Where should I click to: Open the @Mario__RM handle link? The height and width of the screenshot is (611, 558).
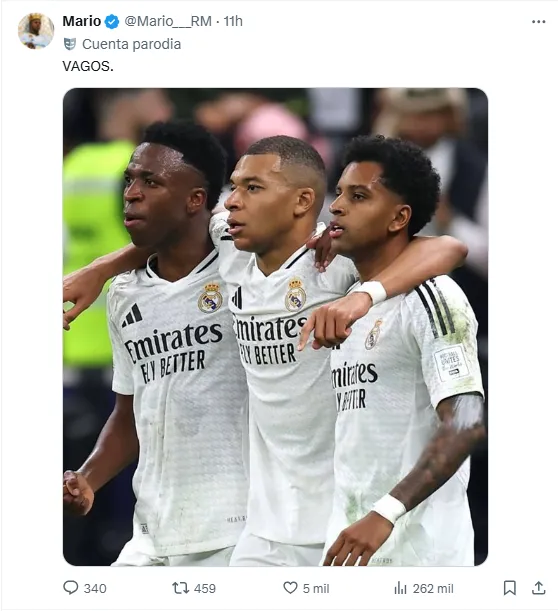pos(168,21)
